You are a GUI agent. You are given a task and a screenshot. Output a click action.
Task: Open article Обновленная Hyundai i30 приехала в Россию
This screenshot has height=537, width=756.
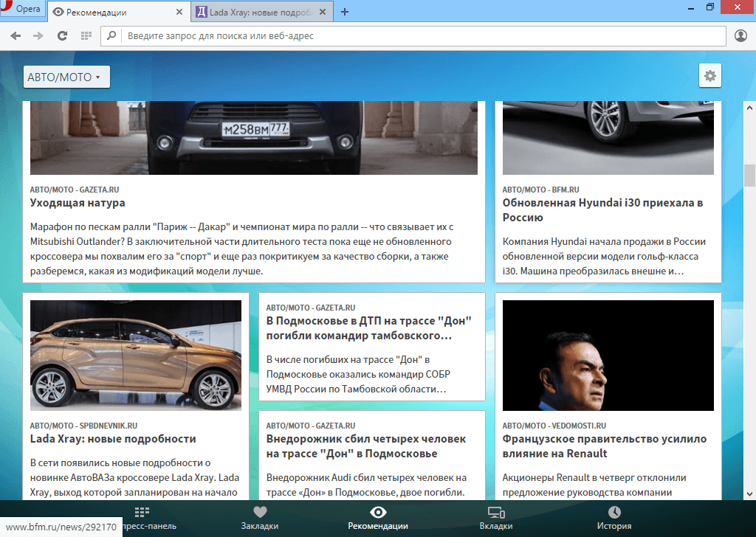pyautogui.click(x=602, y=210)
